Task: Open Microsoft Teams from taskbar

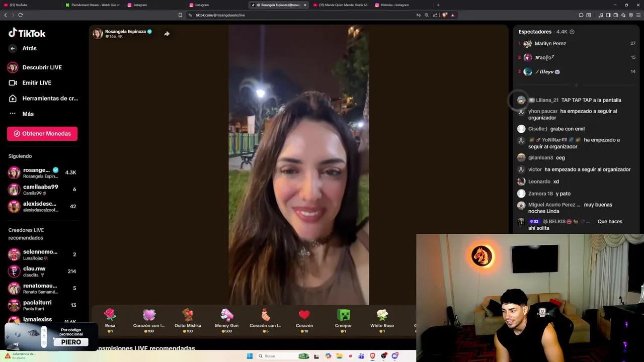Action: [361, 356]
